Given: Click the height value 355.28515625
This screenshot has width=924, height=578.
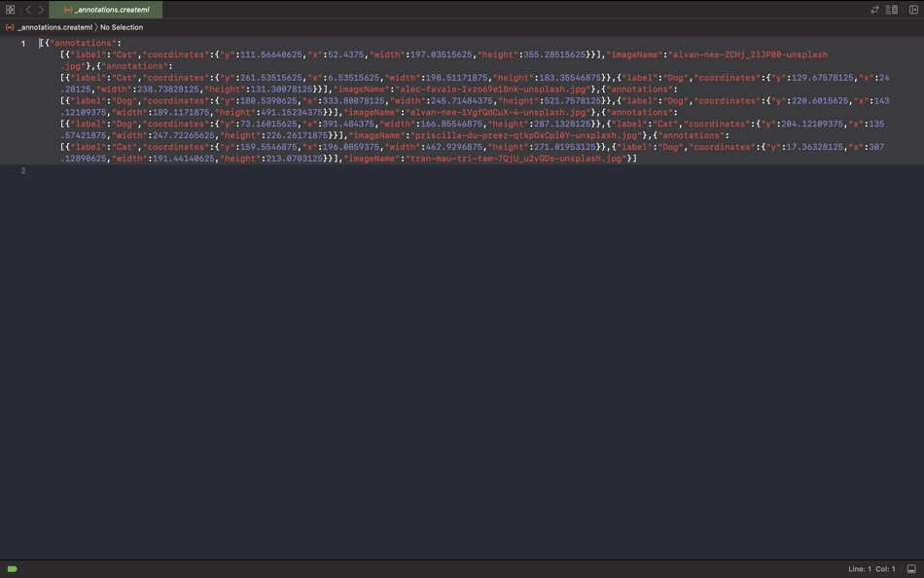Looking at the screenshot, I should [x=554, y=54].
